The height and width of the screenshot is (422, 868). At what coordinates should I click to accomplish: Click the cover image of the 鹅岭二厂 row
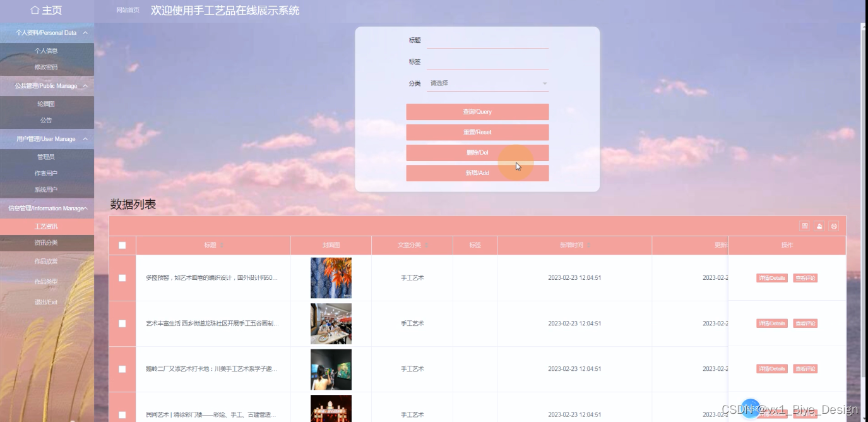[x=331, y=369]
